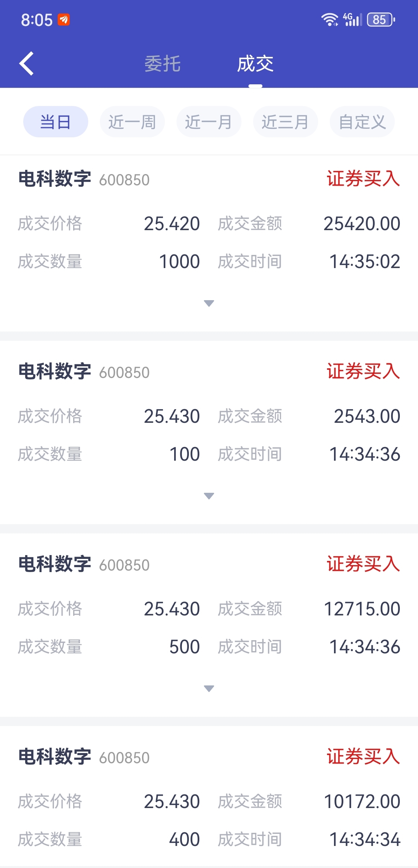Switch to the 委托 tab

(x=163, y=64)
